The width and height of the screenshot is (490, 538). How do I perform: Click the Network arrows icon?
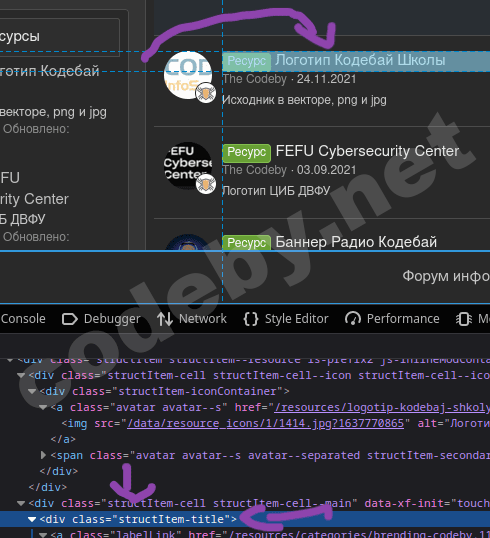(x=165, y=319)
